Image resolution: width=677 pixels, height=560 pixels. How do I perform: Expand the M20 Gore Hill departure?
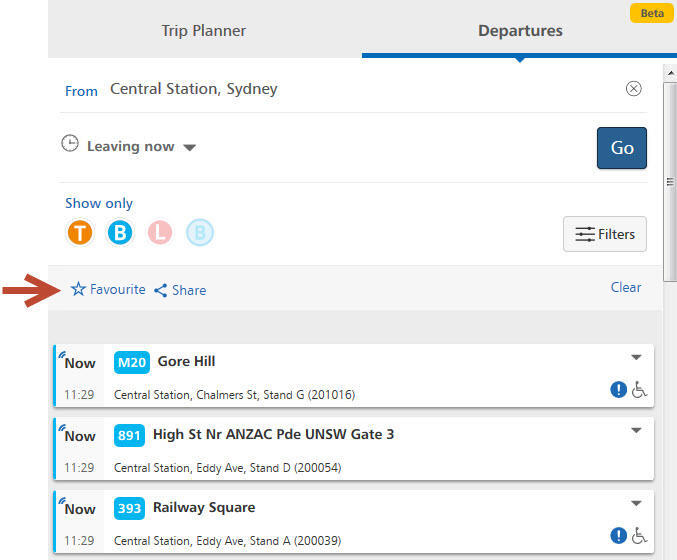pos(636,357)
